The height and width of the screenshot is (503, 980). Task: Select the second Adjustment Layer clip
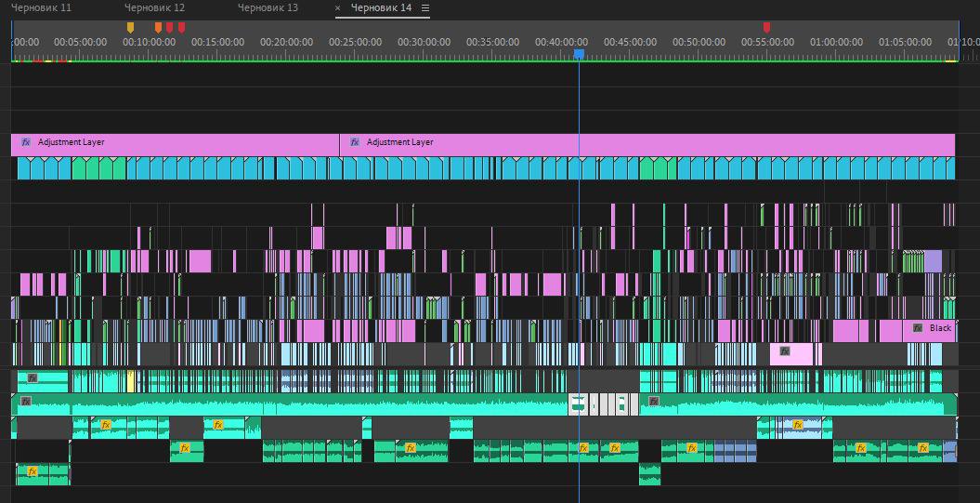point(650,143)
